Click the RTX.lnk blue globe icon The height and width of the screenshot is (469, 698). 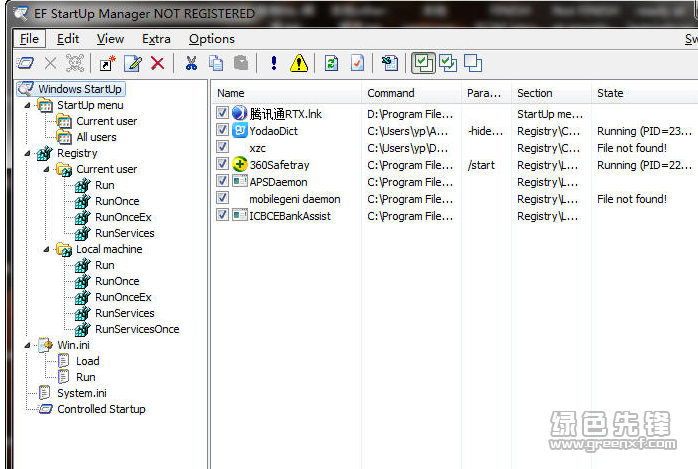[x=239, y=113]
